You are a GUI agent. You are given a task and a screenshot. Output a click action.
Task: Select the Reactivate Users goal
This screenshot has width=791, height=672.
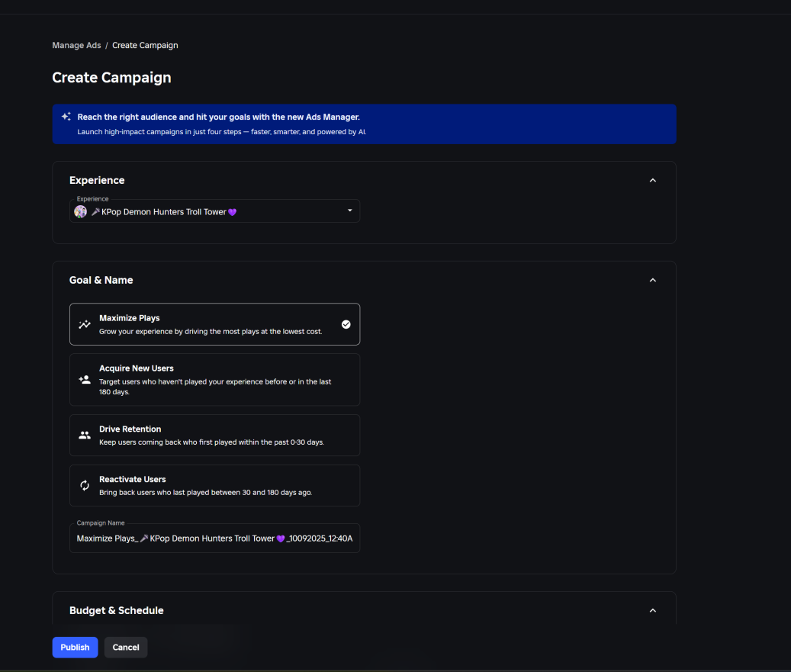214,485
